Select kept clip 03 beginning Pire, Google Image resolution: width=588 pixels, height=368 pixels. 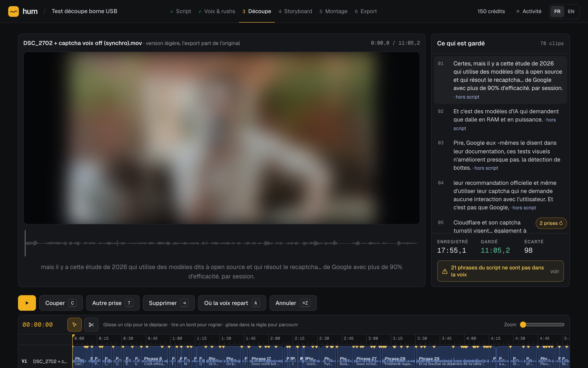click(x=500, y=155)
